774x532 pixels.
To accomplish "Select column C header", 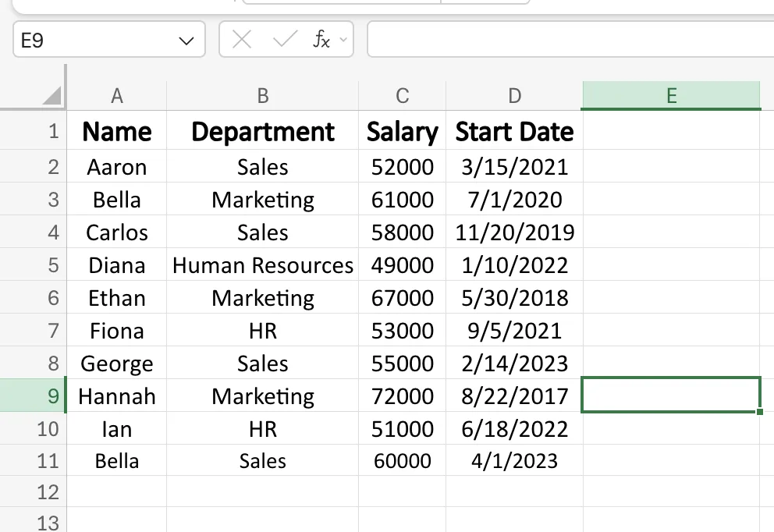I will (x=403, y=96).
